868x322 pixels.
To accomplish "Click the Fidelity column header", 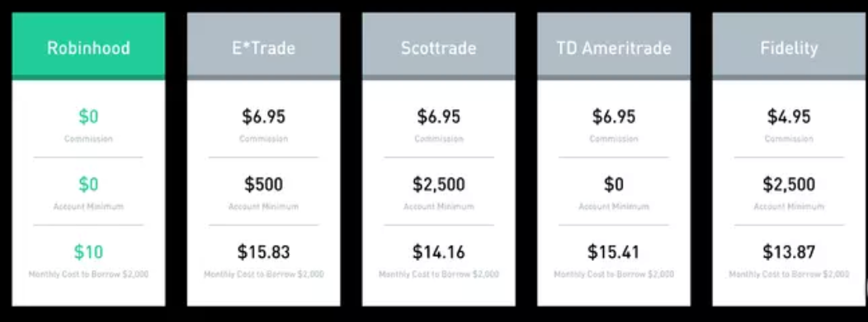I will click(789, 46).
